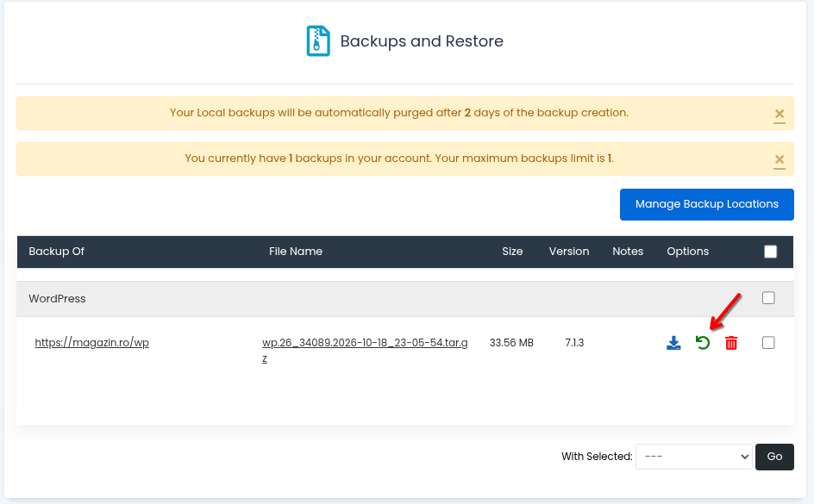Click the Go button

coord(774,457)
